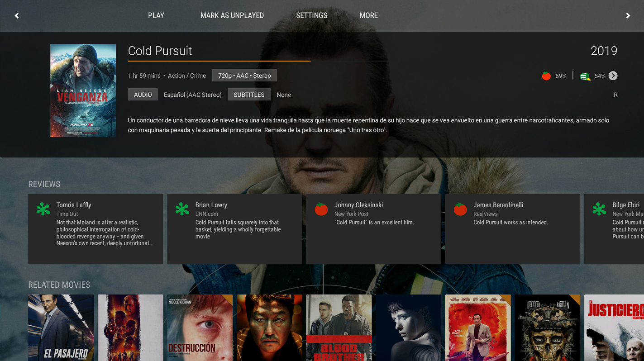Open the skull poster with Del Toro and Brolin

tap(548, 328)
